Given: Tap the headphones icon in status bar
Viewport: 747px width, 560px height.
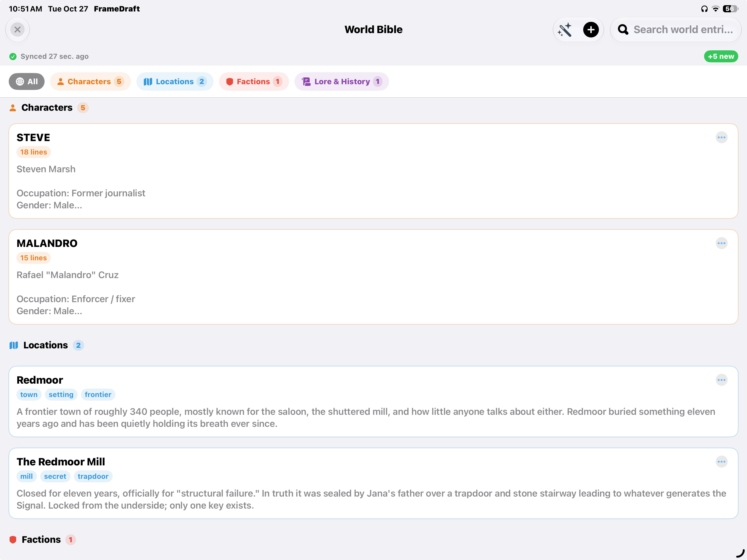Looking at the screenshot, I should (704, 9).
